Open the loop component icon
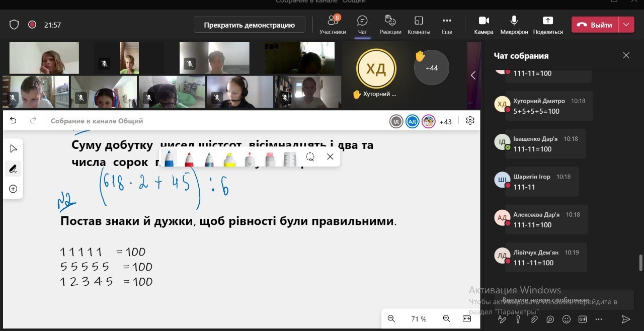Image resolution: width=644 pixels, height=331 pixels. (x=550, y=319)
